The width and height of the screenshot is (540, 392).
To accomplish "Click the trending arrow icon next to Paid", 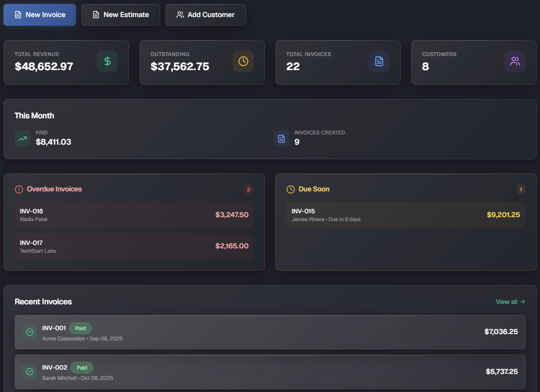I will (x=22, y=138).
